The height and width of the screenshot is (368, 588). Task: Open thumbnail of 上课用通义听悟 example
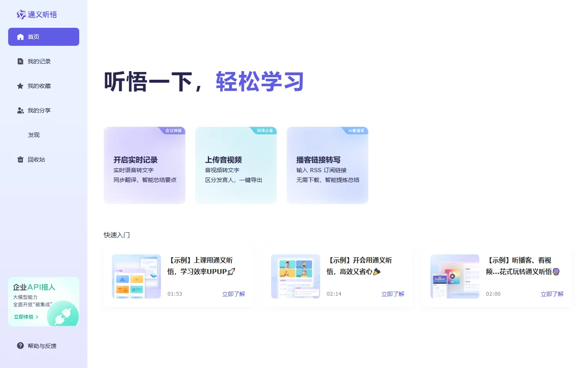pos(136,276)
